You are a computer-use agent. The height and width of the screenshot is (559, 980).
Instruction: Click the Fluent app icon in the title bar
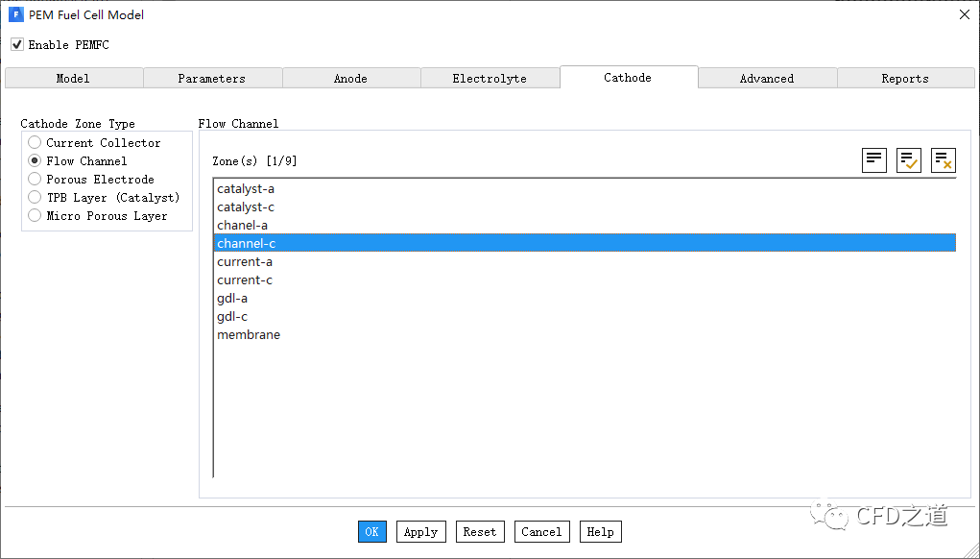15,14
